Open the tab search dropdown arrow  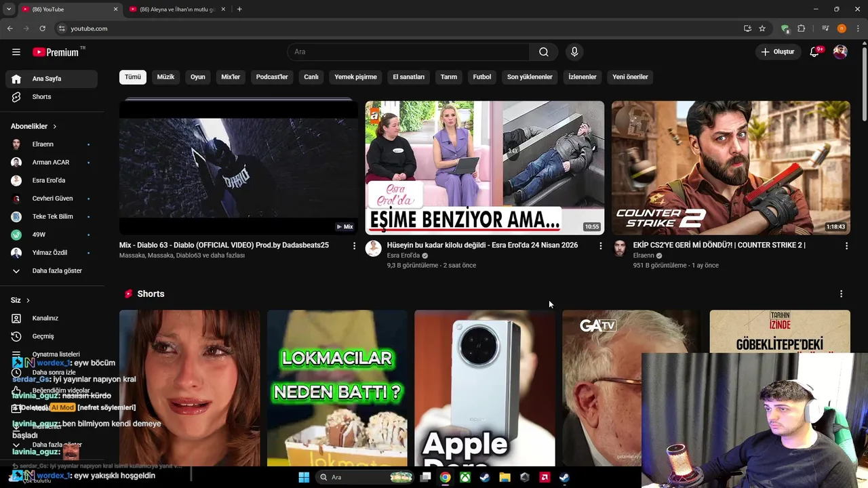click(x=9, y=9)
